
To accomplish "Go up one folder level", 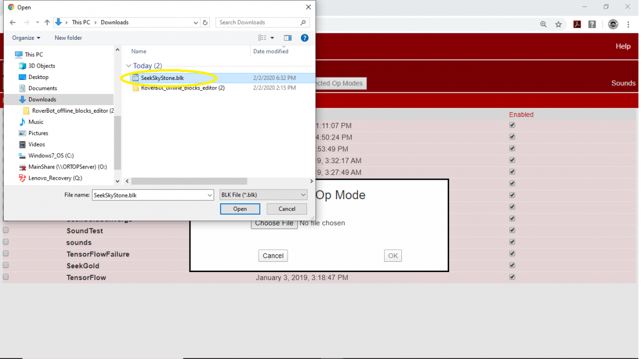I will [47, 23].
